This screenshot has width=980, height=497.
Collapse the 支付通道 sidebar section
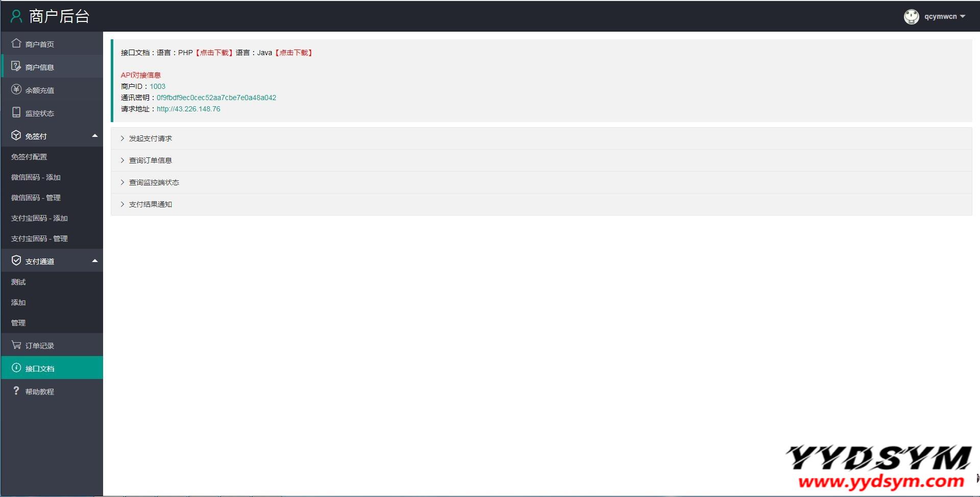94,261
